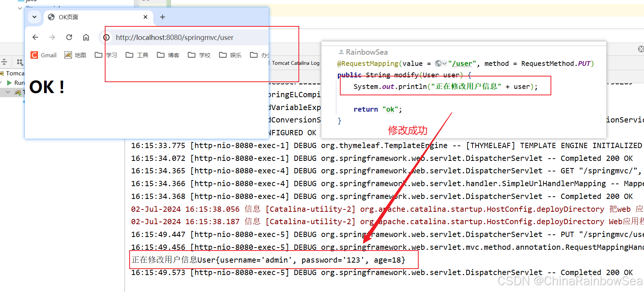644x292 pixels.
Task: Reload the OK页面 browser page
Action: tap(69, 37)
